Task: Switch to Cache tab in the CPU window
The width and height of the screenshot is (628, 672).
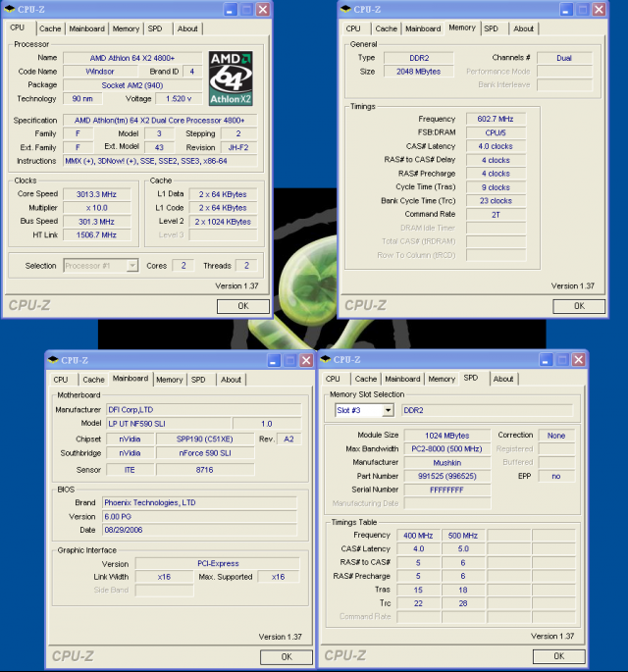Action: coord(50,28)
